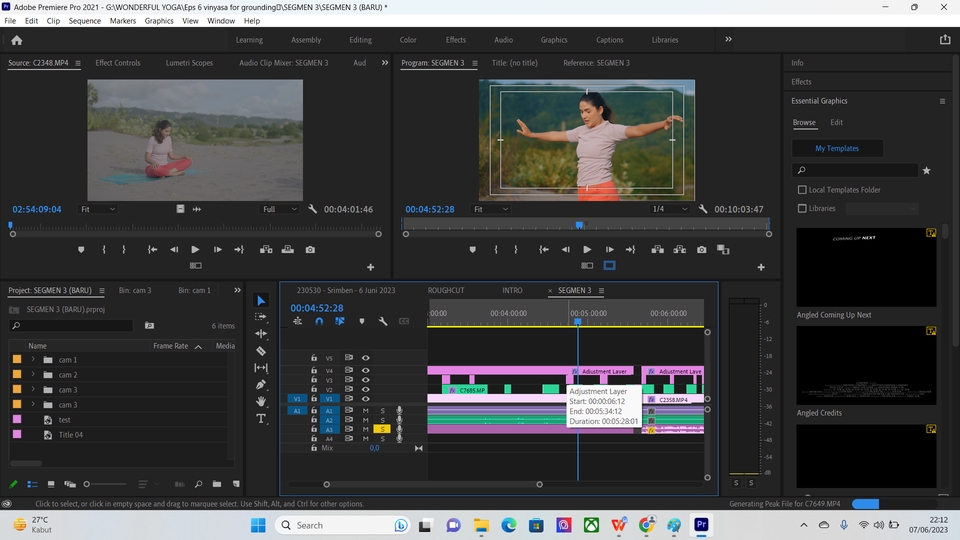The width and height of the screenshot is (960, 540).
Task: Open Timeline Display Settings wrench
Action: point(383,321)
